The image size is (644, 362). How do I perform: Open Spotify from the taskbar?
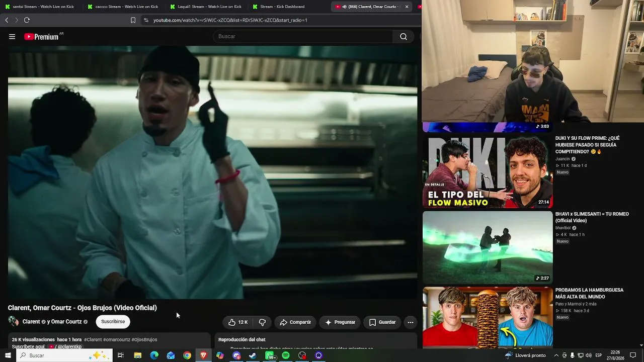click(x=286, y=355)
